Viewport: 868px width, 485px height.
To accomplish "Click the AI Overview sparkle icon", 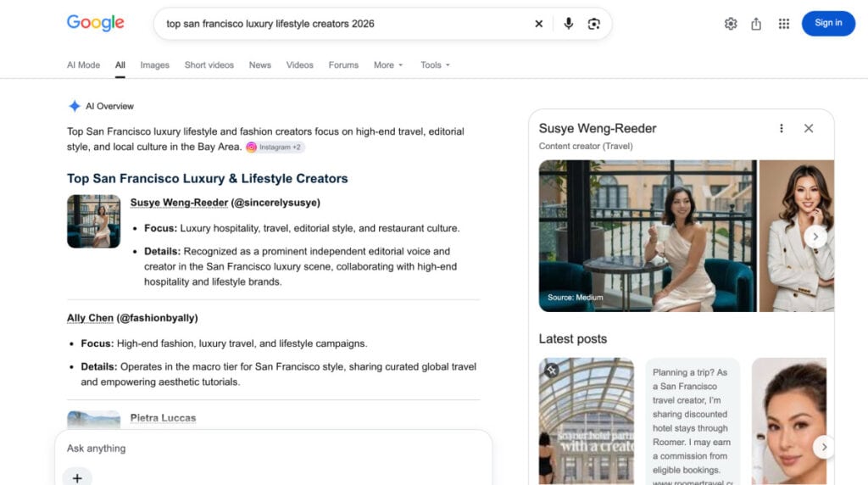I will (x=75, y=106).
